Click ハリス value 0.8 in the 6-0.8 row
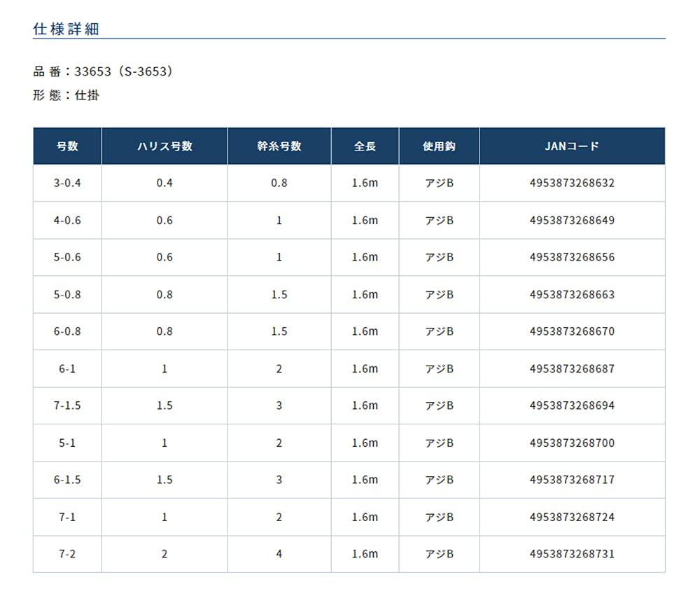The height and width of the screenshot is (596, 700). tap(164, 331)
